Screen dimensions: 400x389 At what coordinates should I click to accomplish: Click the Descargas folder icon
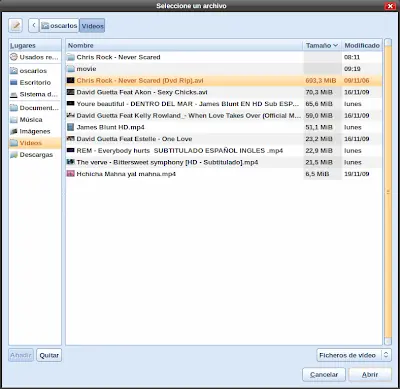tap(14, 155)
